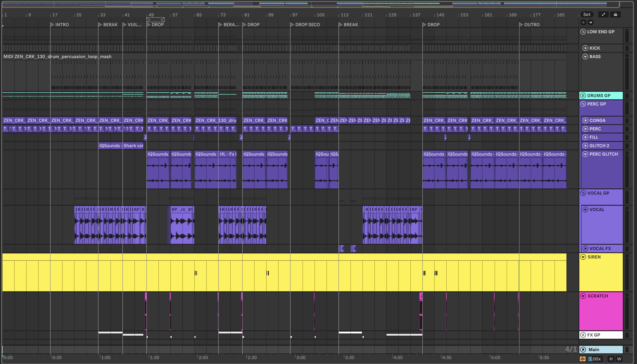Toggle the H optimize height button

[x=611, y=359]
